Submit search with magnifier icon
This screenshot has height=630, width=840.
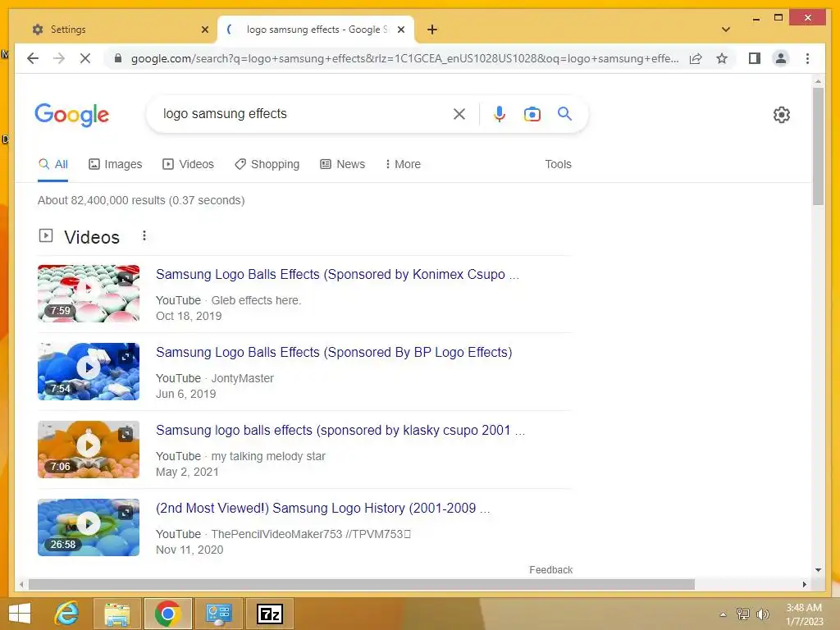tap(564, 113)
